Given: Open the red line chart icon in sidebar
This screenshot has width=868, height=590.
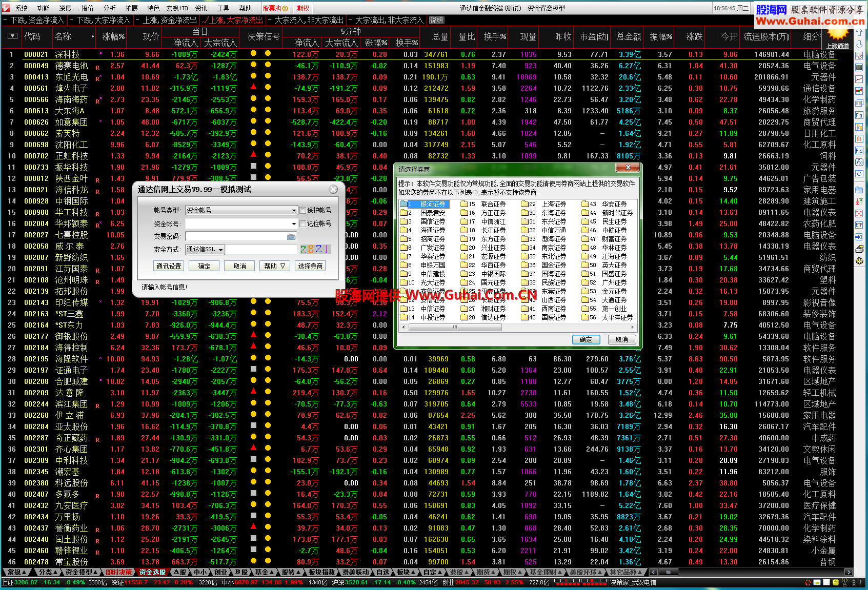Looking at the screenshot, I should click(859, 79).
